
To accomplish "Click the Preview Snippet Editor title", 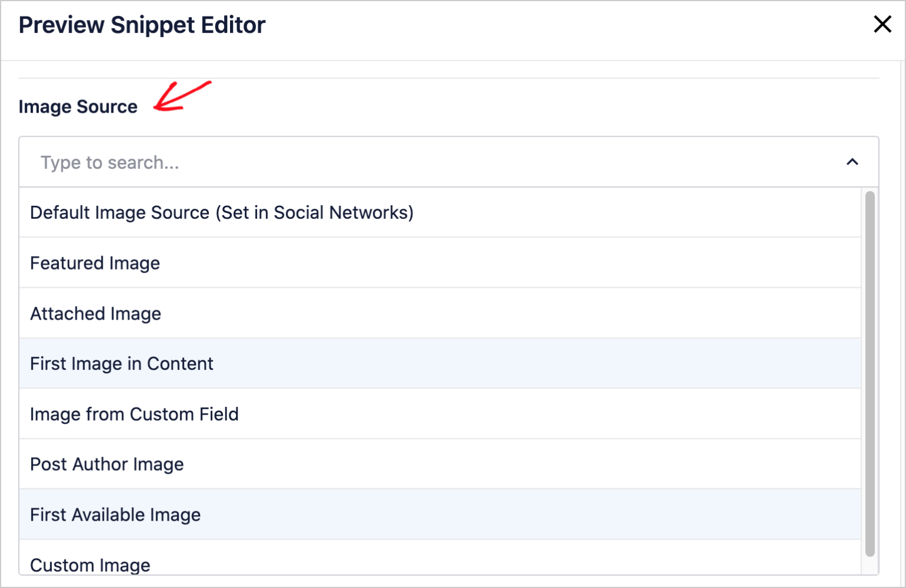I will point(142,25).
